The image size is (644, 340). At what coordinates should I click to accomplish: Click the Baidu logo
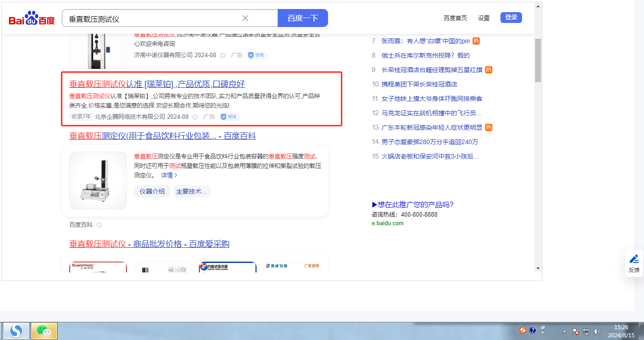pos(32,19)
